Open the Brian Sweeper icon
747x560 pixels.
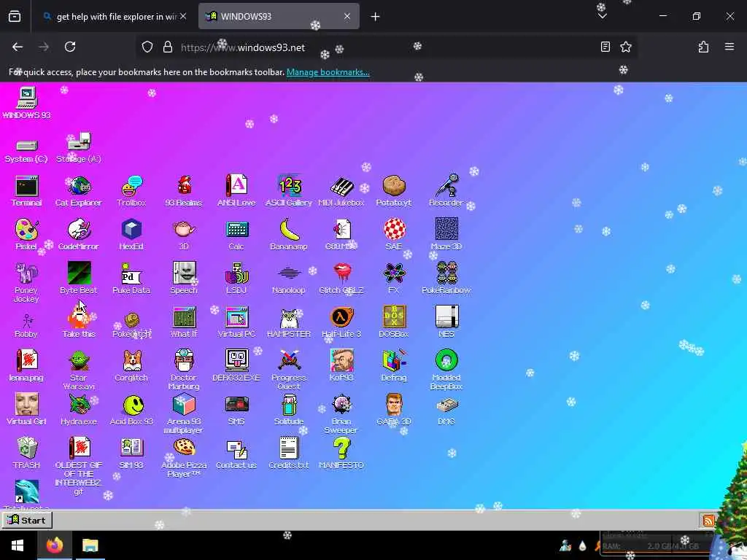click(341, 414)
